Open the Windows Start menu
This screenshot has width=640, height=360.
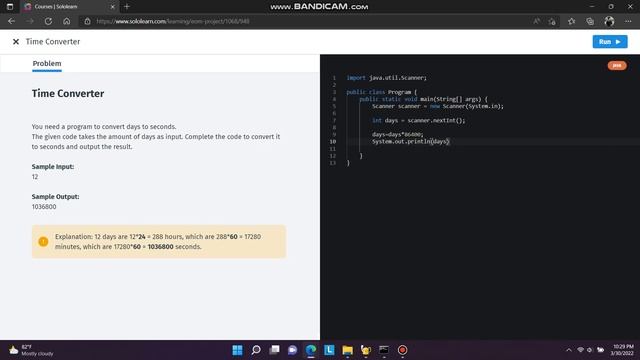(x=237, y=350)
